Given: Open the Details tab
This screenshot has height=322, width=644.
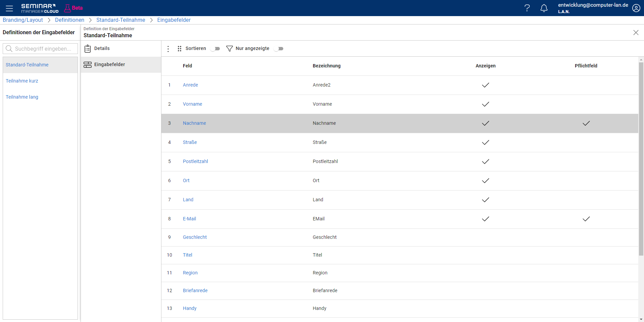Looking at the screenshot, I should coord(121,49).
